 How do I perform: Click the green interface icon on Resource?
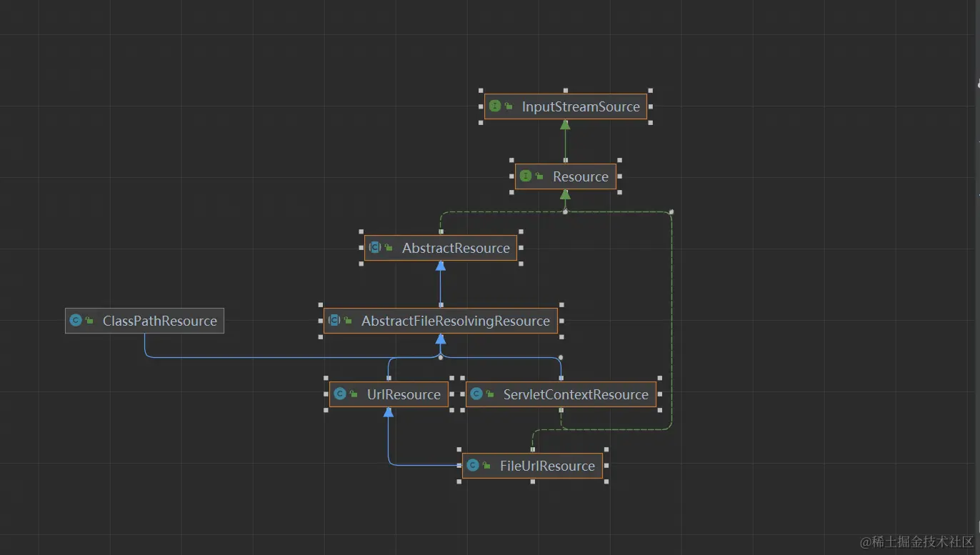[526, 176]
